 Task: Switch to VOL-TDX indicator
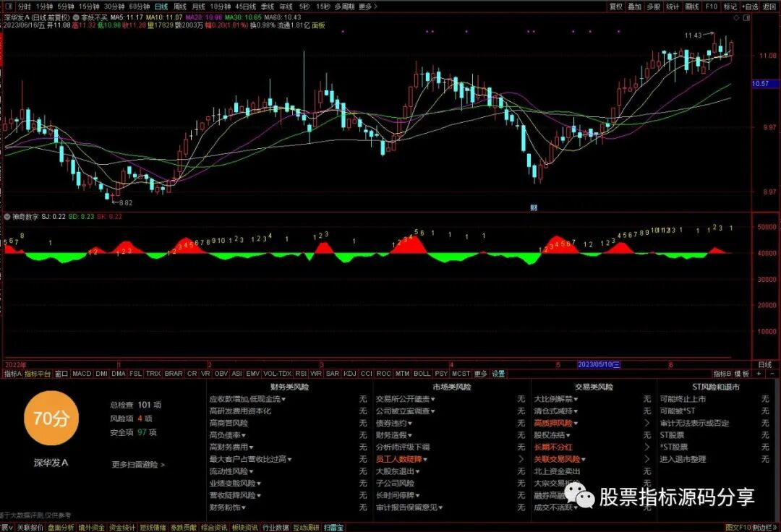coord(277,373)
